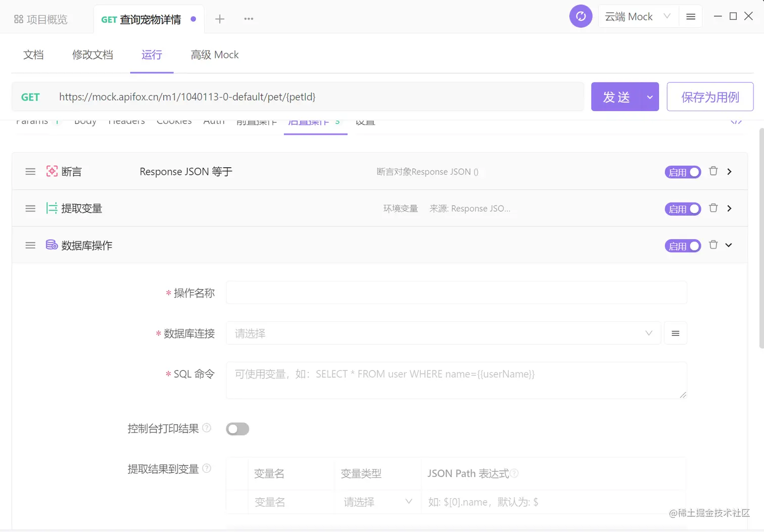This screenshot has width=764, height=532.
Task: Switch to the 文档 tab
Action: pyautogui.click(x=33, y=55)
